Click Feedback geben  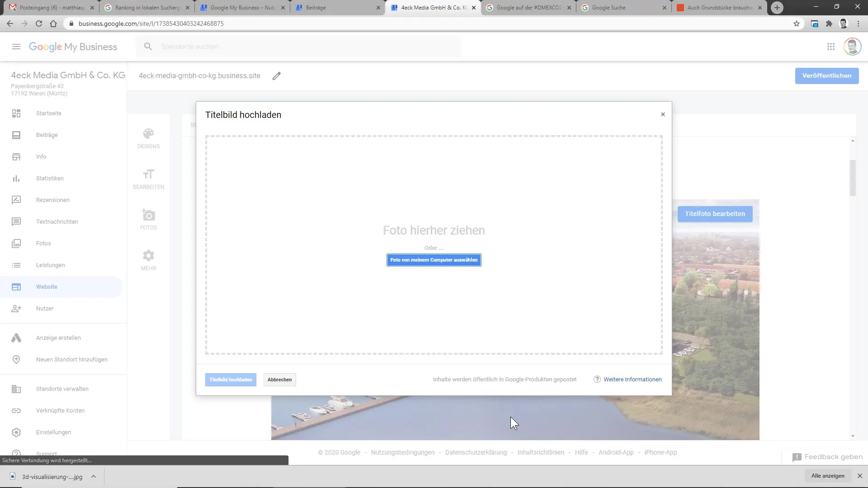(828, 457)
